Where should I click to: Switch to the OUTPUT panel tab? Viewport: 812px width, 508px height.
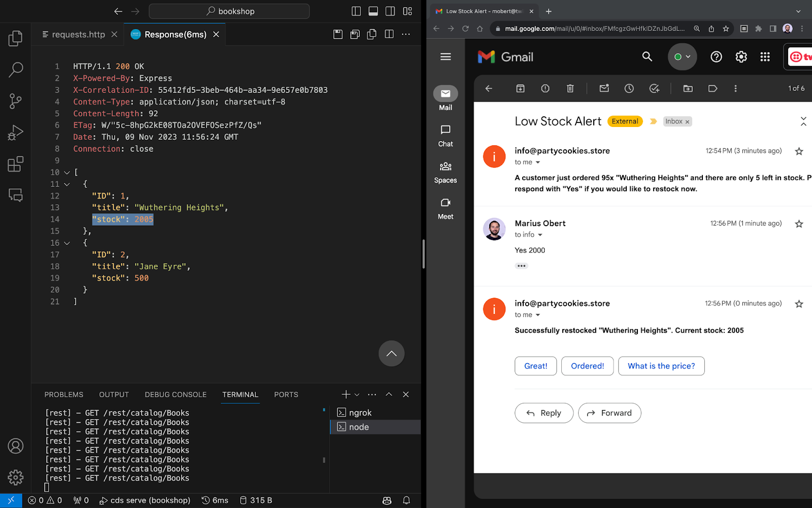[x=114, y=395]
